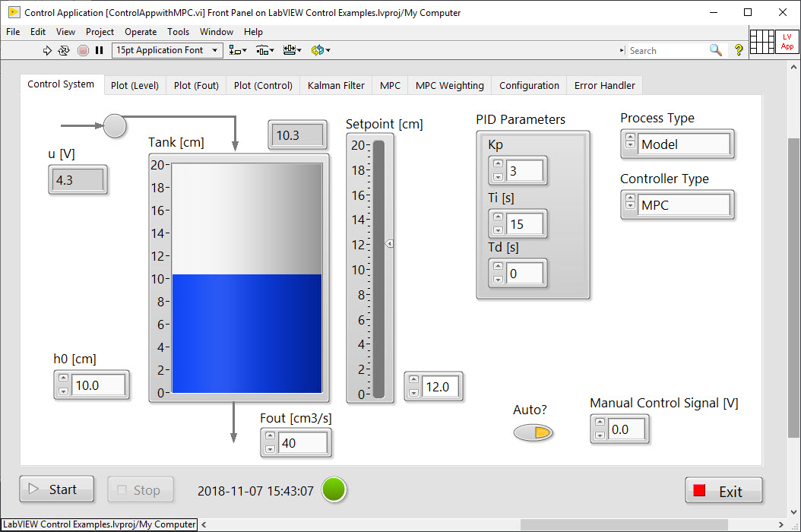Switch to the Plot (Control) tab
Image resolution: width=801 pixels, height=532 pixels.
263,85
